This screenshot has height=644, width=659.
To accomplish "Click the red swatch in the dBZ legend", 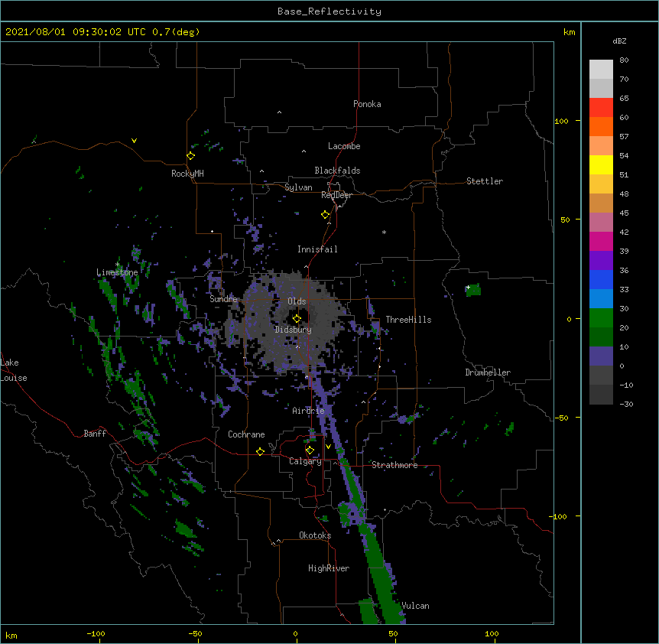I will click(x=601, y=107).
